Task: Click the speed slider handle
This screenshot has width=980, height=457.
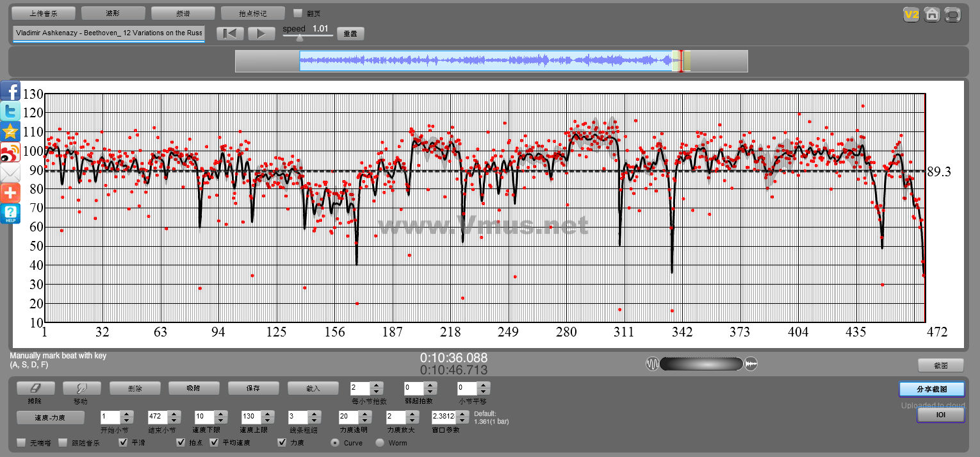Action: pos(299,37)
